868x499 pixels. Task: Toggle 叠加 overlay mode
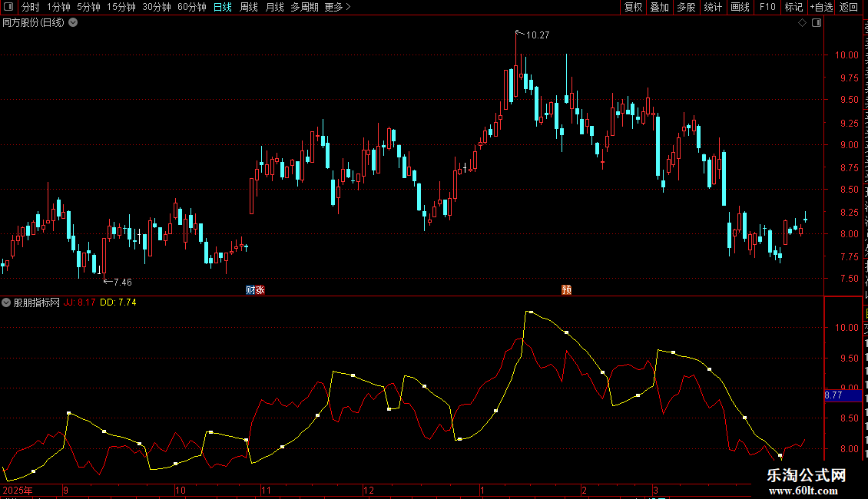pyautogui.click(x=659, y=7)
